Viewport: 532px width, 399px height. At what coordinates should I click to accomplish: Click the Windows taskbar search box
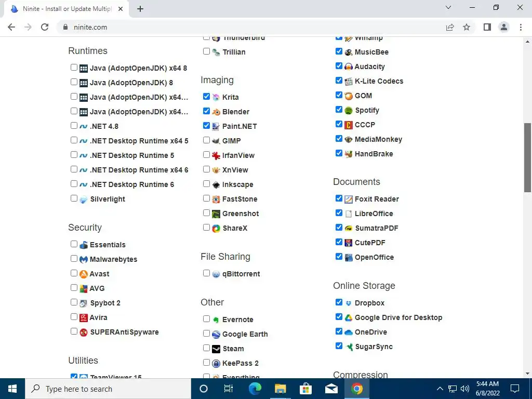[x=108, y=389]
